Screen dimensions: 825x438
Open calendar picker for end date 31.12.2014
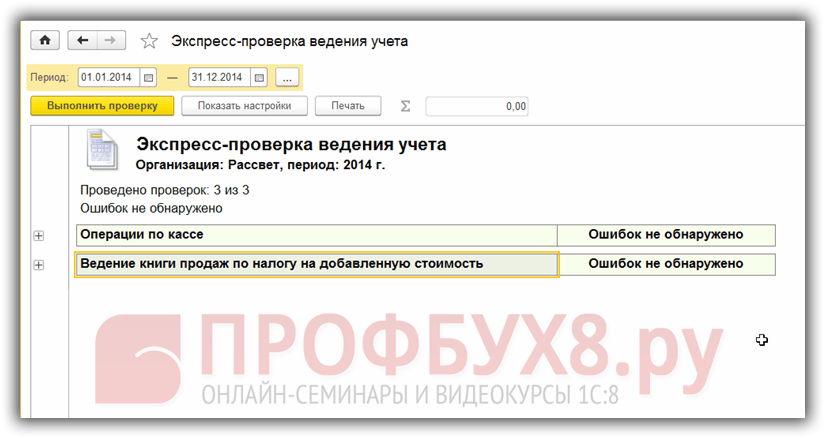tap(259, 77)
